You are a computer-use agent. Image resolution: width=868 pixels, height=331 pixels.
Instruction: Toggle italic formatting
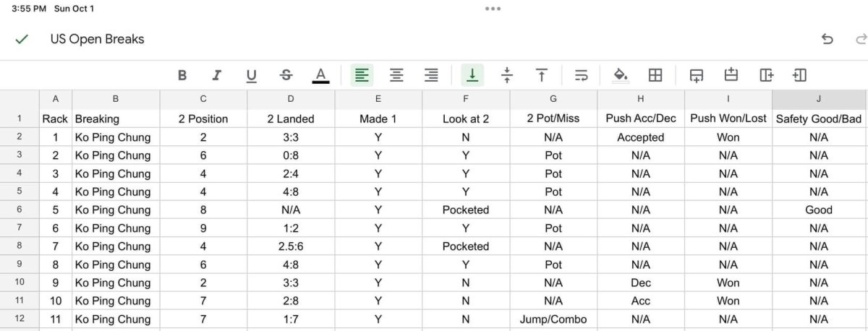click(216, 75)
